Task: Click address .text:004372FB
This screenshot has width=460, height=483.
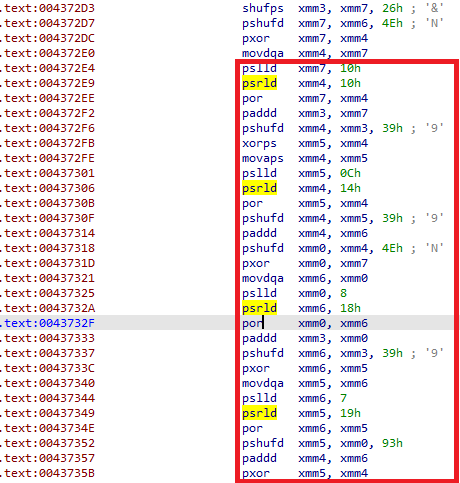Action: tap(47, 143)
